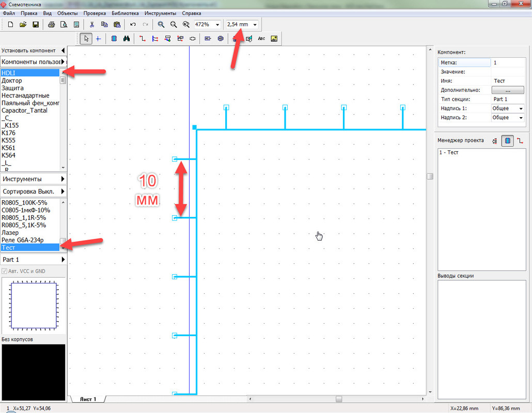Viewport: 532px width, 413px height.
Task: Create a new schematic file
Action: [x=10, y=24]
